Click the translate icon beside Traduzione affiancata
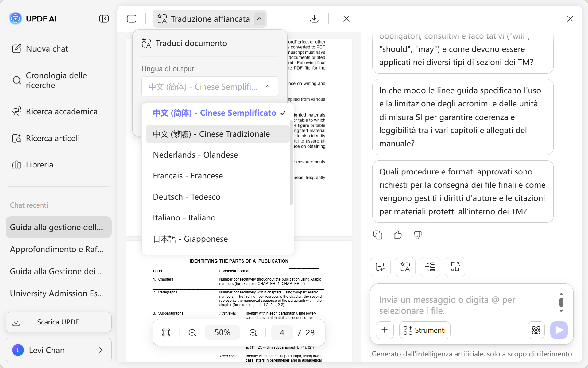The image size is (588, 368). pyautogui.click(x=162, y=19)
